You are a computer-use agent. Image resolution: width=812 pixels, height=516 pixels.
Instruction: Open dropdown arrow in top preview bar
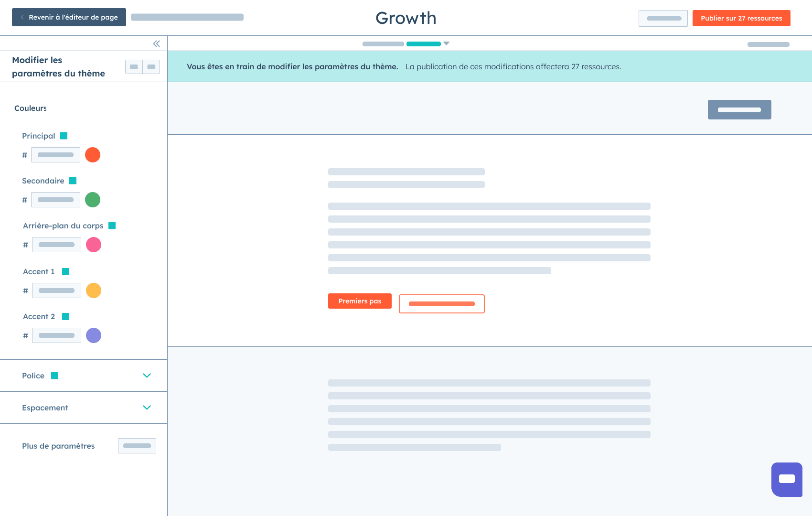tap(446, 43)
